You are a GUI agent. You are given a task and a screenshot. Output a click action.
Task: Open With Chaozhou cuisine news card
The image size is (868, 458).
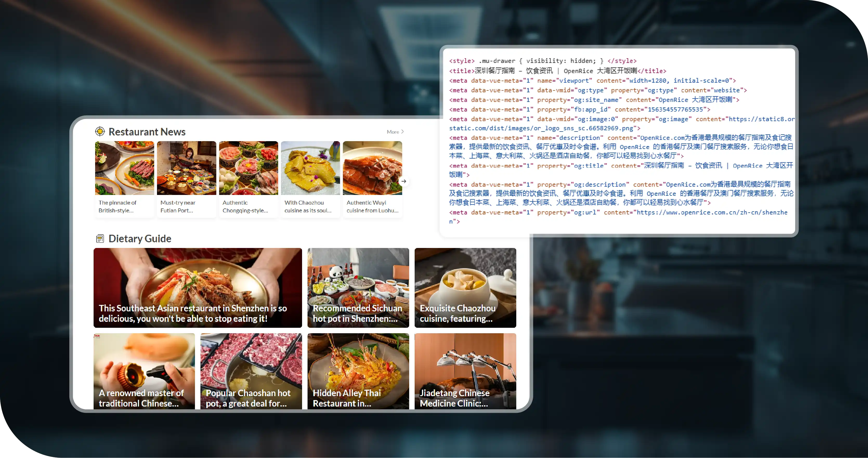tap(310, 179)
